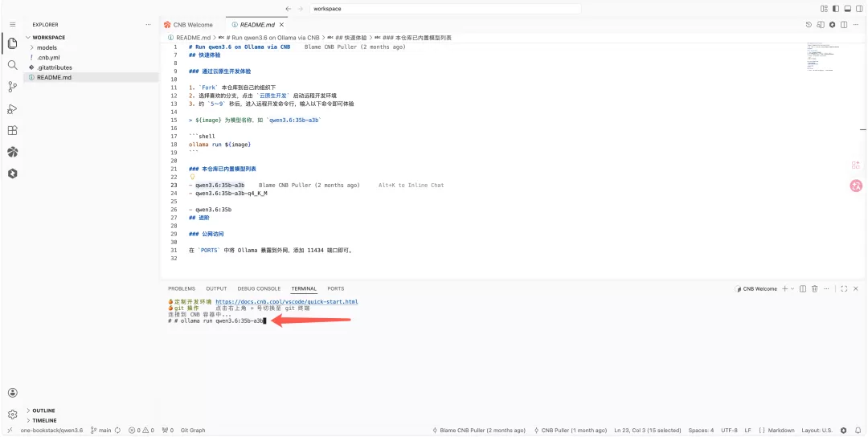
Task: Click the main branch status item
Action: [101, 431]
